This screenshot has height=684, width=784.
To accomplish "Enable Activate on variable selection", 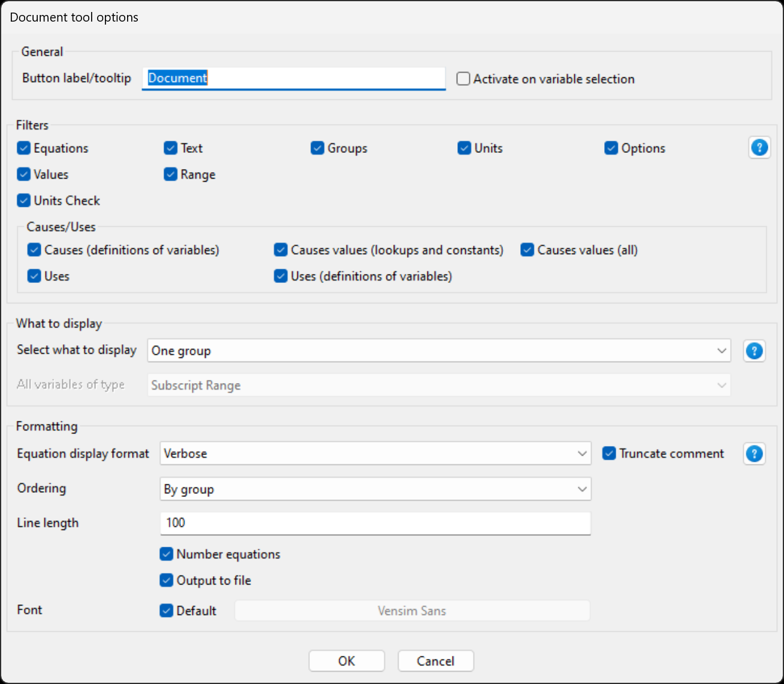I will pyautogui.click(x=463, y=79).
